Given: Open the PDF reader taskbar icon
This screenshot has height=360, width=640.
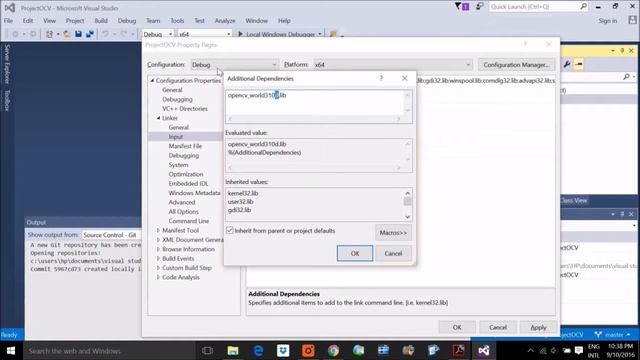Looking at the screenshot, I should 458,351.
